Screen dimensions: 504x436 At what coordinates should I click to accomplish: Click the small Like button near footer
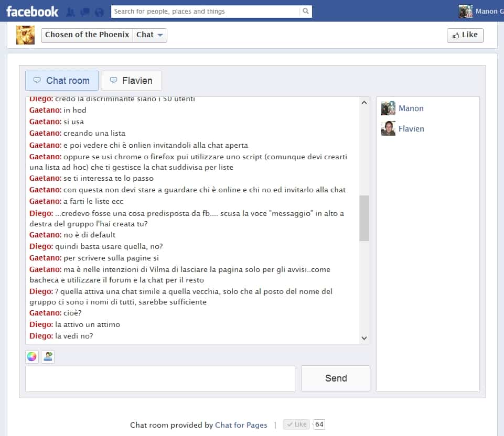[x=296, y=424]
